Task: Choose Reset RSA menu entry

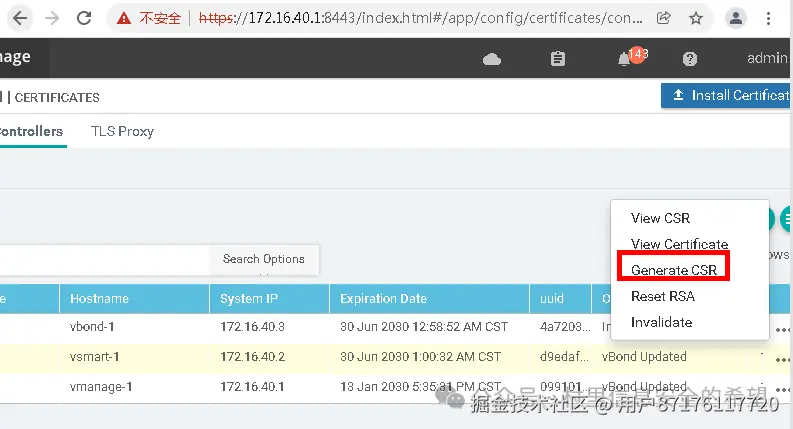Action: point(663,296)
